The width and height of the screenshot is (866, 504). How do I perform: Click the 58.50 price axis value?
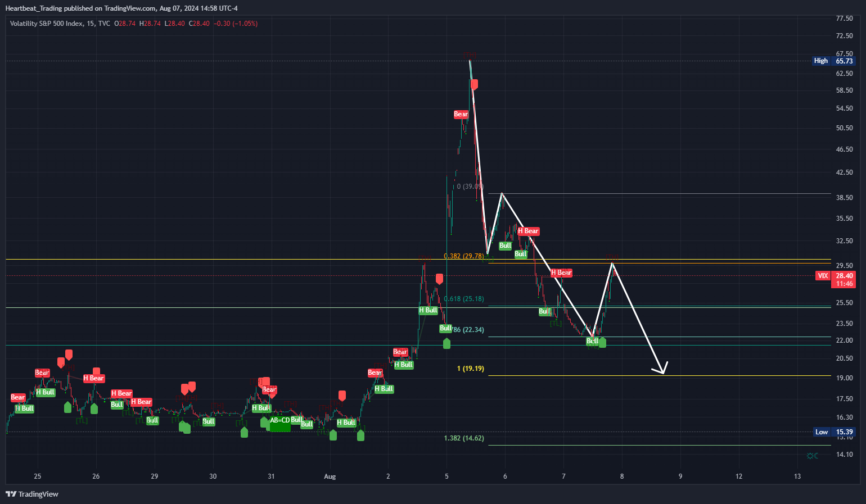(844, 90)
